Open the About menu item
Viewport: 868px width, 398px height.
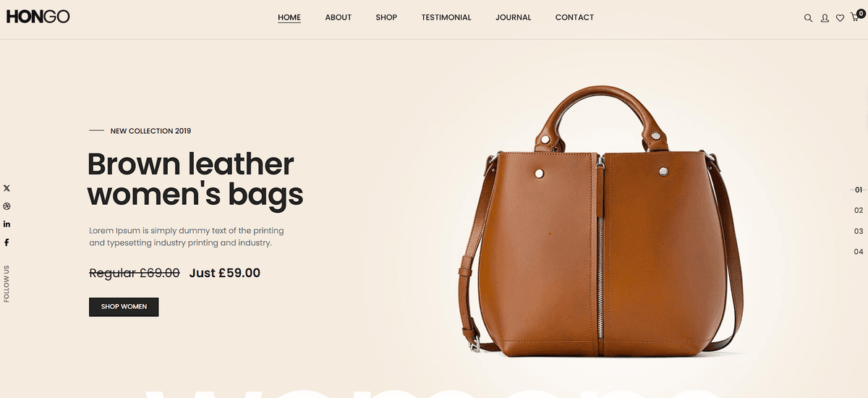338,17
